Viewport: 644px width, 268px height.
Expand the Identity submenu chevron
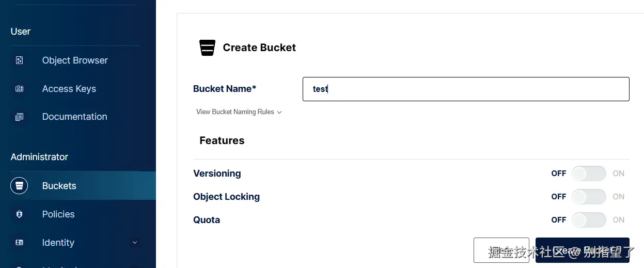(135, 243)
